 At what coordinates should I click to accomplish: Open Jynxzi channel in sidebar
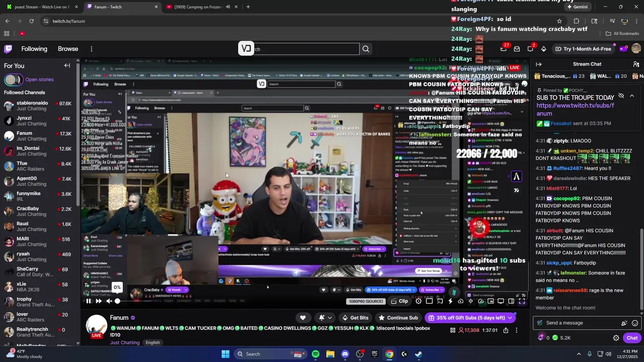(38, 121)
